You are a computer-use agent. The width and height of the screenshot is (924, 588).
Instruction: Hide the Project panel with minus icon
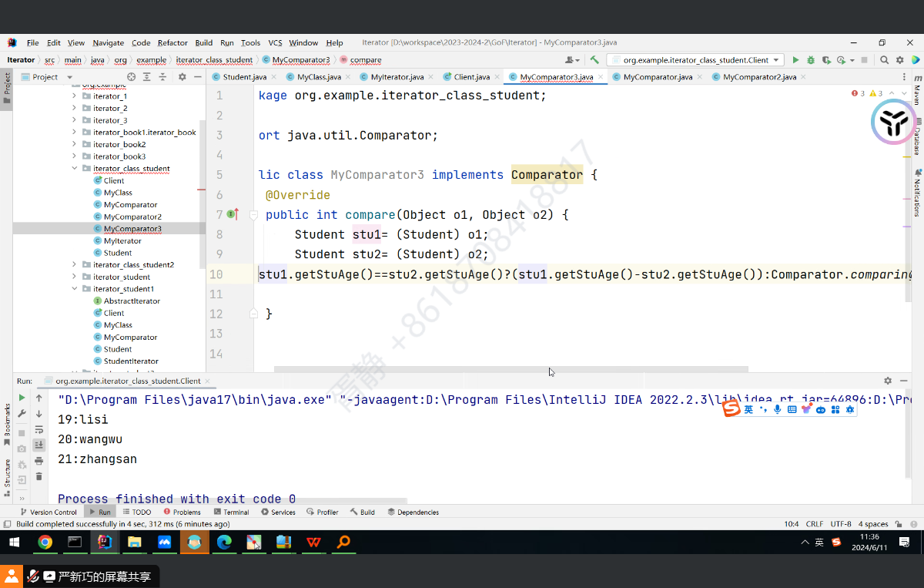pyautogui.click(x=196, y=77)
